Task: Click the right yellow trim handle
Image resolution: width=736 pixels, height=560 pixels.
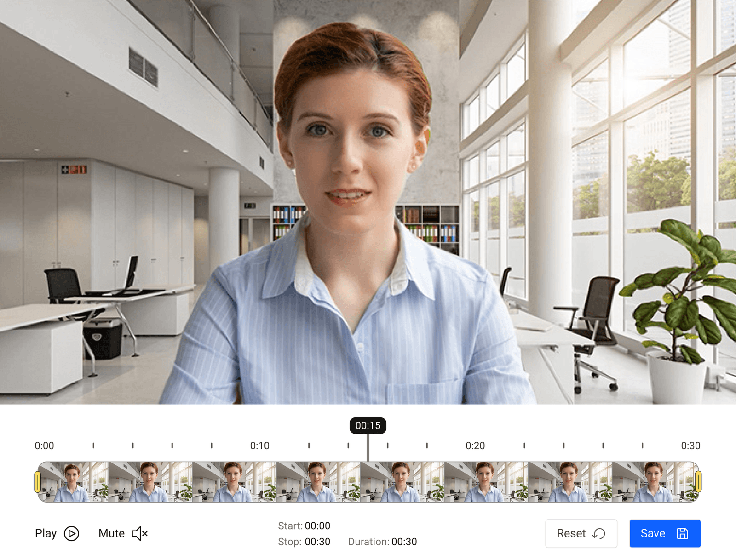Action: [698, 482]
